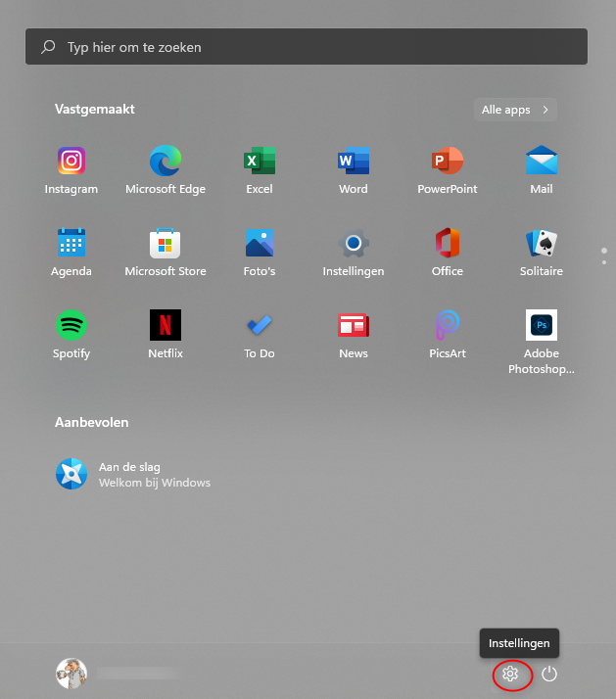
Task: Click the settings gear at bottom
Action: click(x=510, y=674)
